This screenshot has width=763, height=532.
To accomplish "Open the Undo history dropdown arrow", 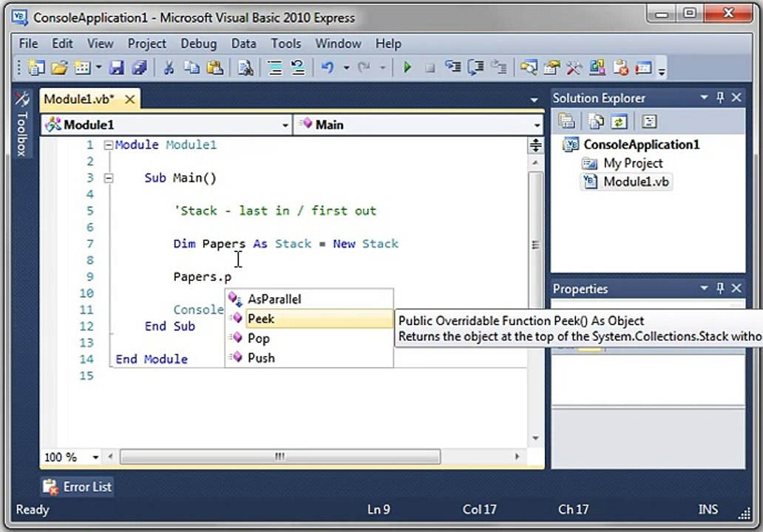I will tap(347, 68).
